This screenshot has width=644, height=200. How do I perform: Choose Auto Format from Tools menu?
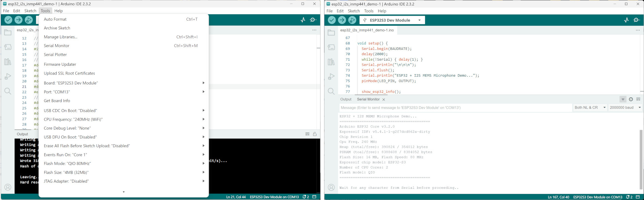(x=124, y=19)
